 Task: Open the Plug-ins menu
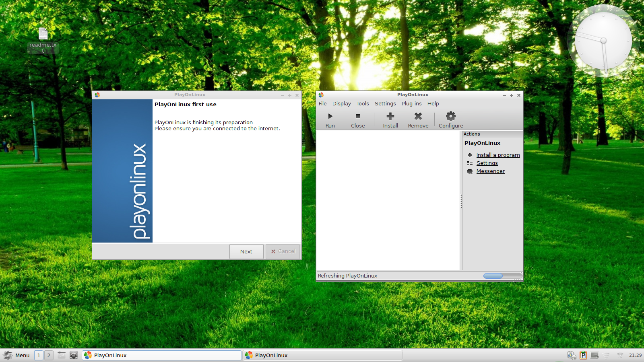click(x=411, y=104)
